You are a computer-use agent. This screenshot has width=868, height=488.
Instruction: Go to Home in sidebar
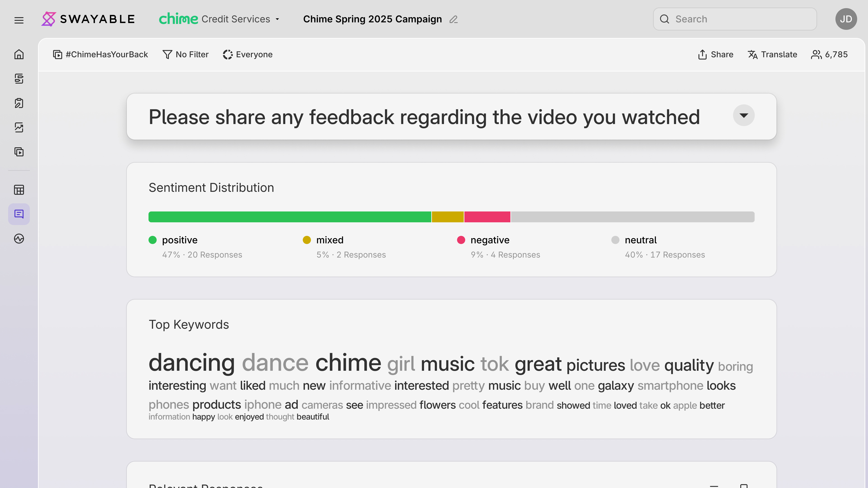(19, 54)
